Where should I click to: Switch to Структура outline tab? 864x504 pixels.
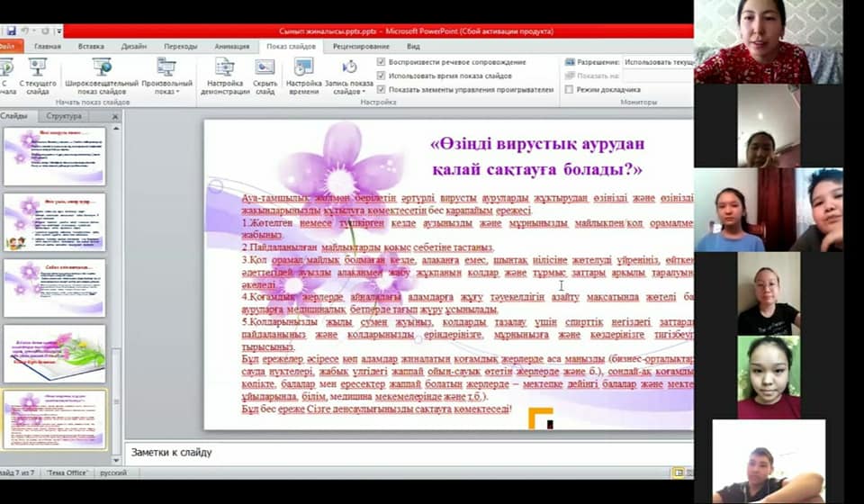coord(64,116)
